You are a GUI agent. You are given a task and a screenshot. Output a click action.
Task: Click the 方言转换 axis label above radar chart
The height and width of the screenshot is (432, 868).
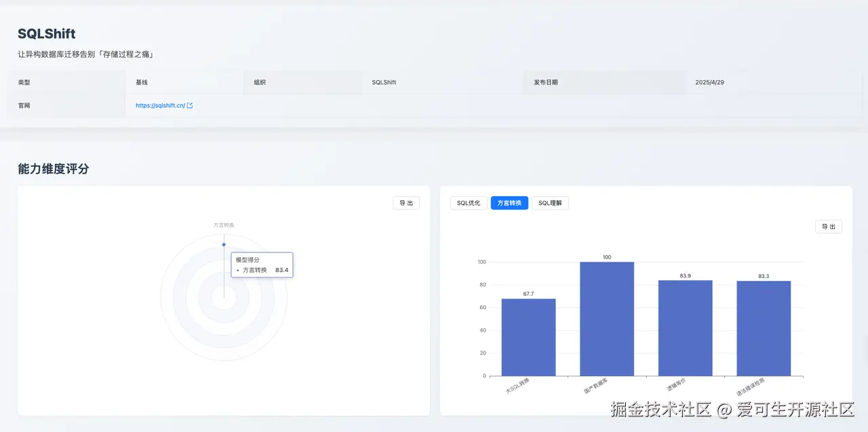tap(224, 225)
